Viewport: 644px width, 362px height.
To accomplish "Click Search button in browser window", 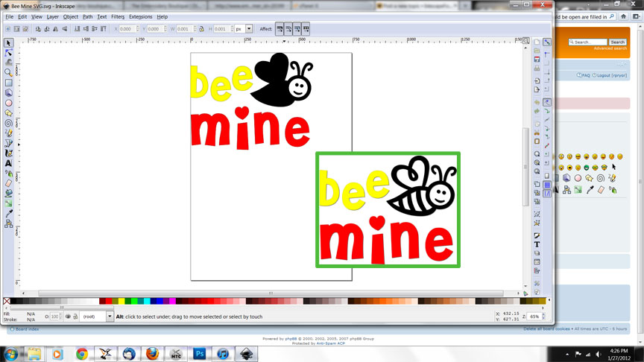I will 617,42.
